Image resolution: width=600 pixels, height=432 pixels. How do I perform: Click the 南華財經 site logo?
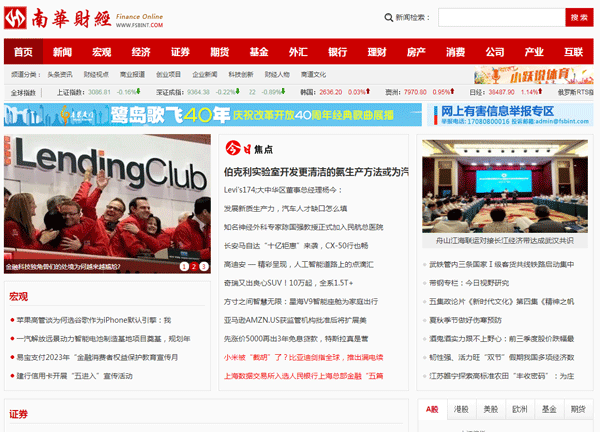pos(83,18)
